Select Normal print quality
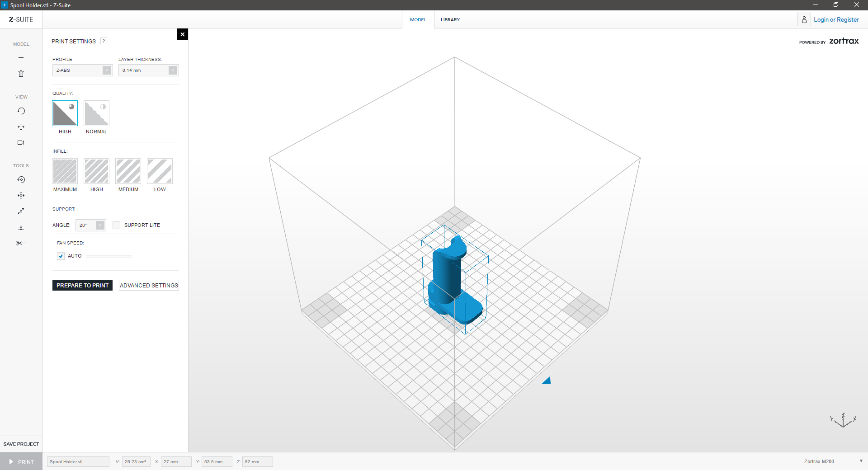 [x=96, y=113]
